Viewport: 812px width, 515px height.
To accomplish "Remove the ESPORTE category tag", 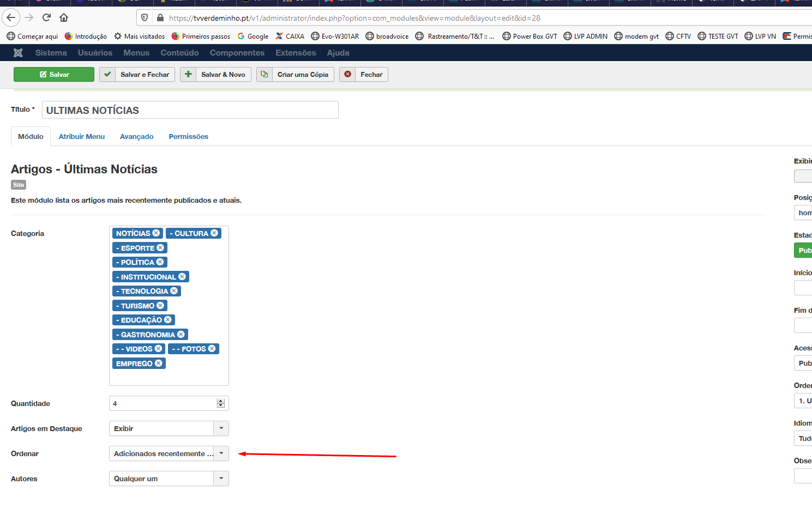I will tap(160, 248).
